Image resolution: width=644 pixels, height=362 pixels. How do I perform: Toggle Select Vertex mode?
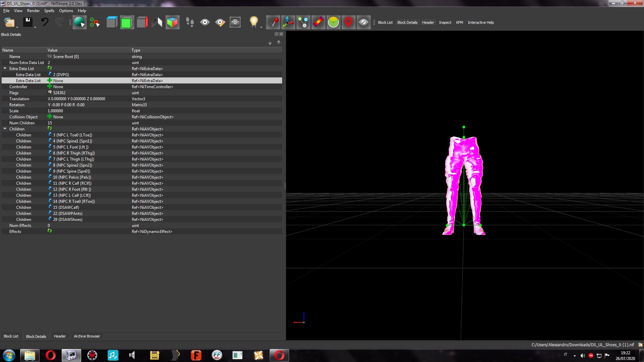tap(95, 22)
